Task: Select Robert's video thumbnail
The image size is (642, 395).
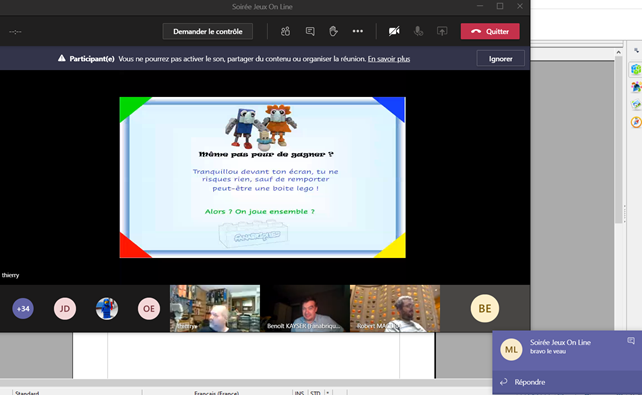Action: coord(395,308)
